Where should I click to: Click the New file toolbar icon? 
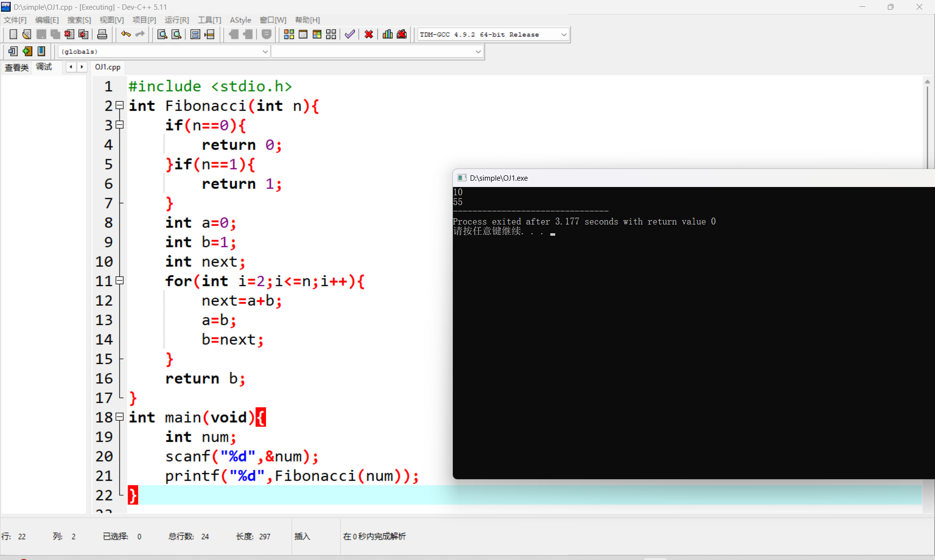(x=13, y=34)
